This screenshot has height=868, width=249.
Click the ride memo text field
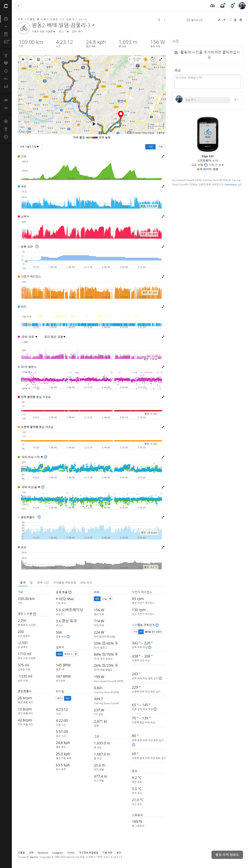pos(208,81)
